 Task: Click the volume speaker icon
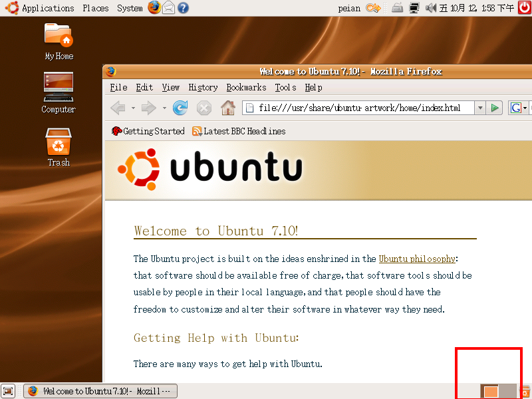click(x=430, y=8)
